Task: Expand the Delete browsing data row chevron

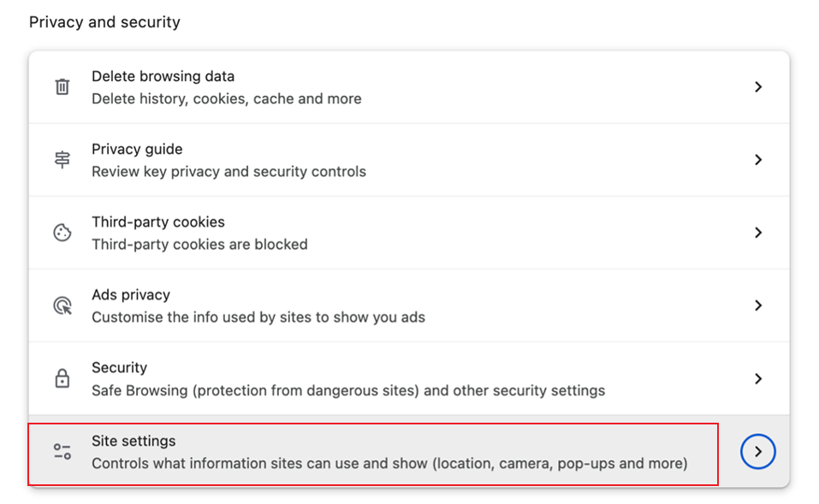Action: (x=758, y=86)
